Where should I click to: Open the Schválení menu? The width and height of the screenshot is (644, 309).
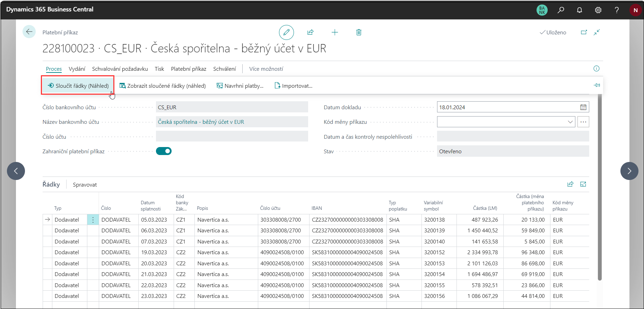point(225,69)
